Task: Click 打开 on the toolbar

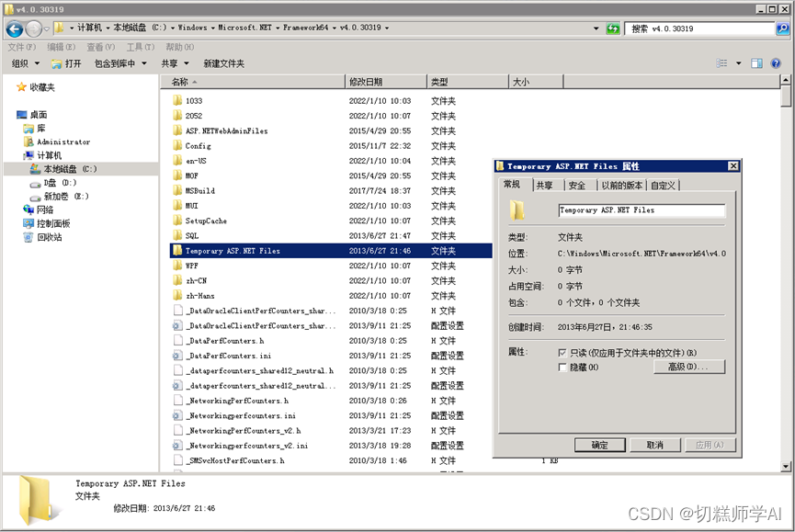Action: [66, 63]
